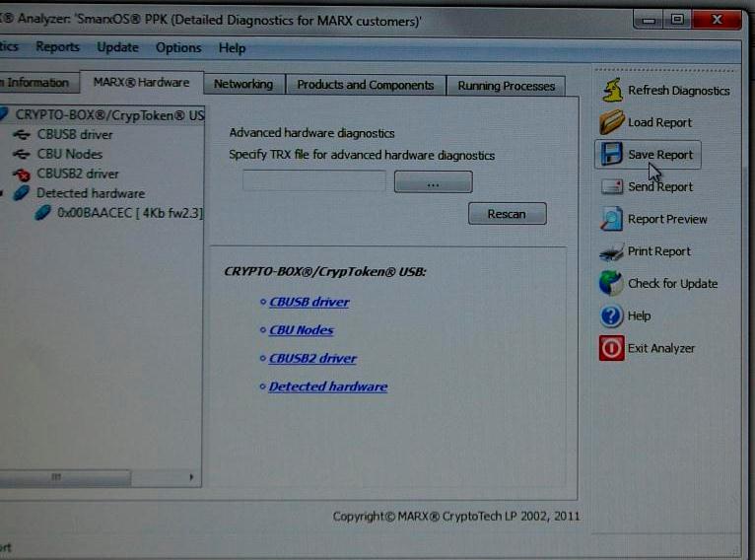Select CBUSB driver tree node
Image resolution: width=755 pixels, height=560 pixels.
tap(75, 134)
